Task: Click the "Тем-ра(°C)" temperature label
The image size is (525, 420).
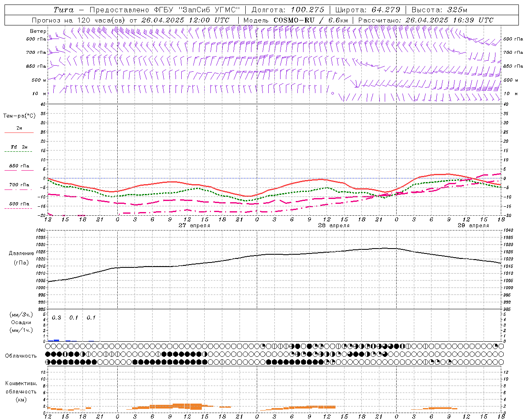Action: (19, 116)
